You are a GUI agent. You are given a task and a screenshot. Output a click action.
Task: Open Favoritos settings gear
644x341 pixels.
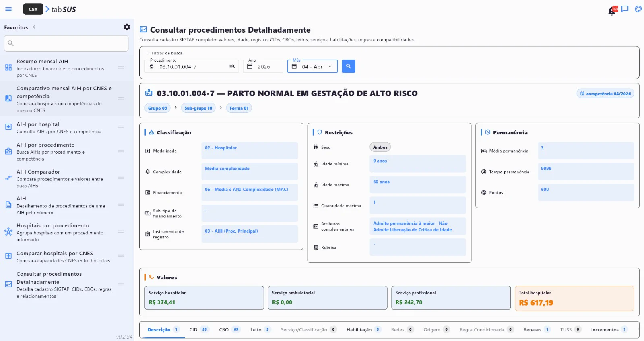(x=127, y=27)
